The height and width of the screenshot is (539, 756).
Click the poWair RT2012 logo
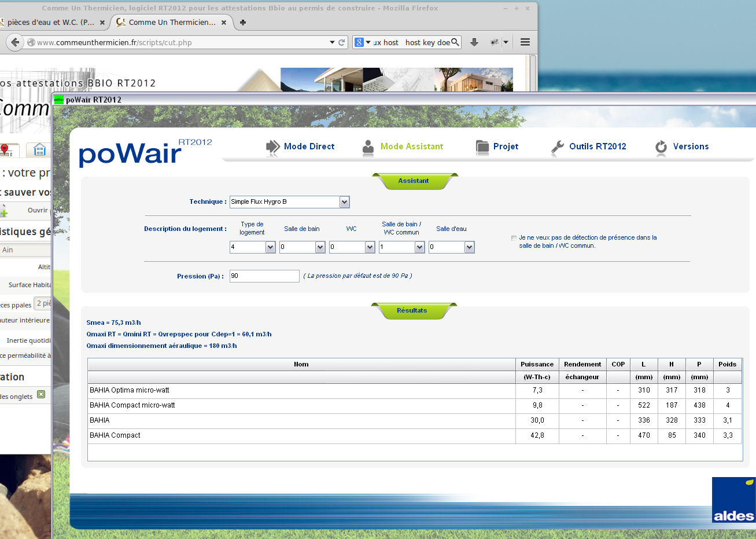(x=145, y=152)
